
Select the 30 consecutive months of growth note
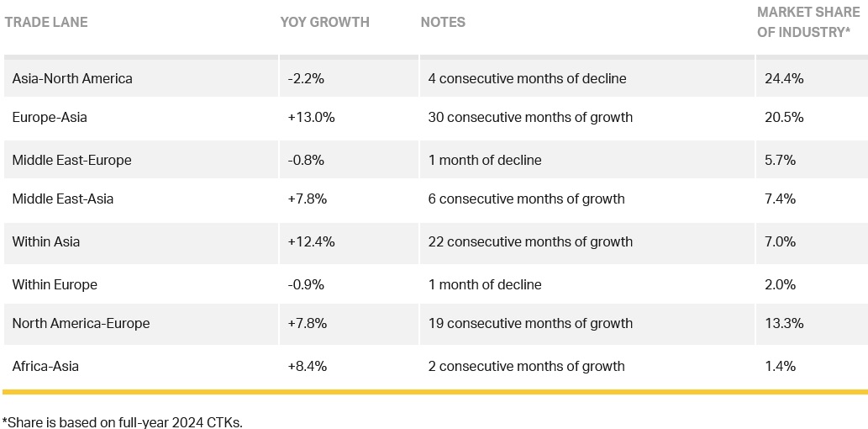[530, 117]
